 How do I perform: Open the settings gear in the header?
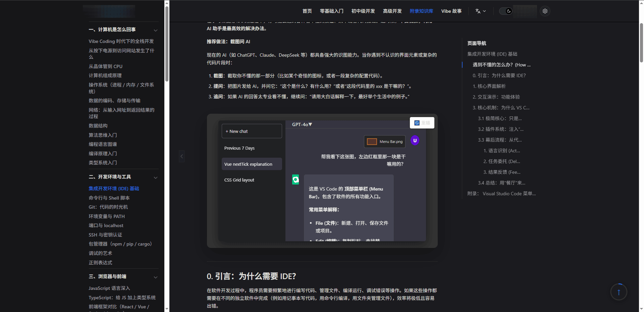(545, 11)
